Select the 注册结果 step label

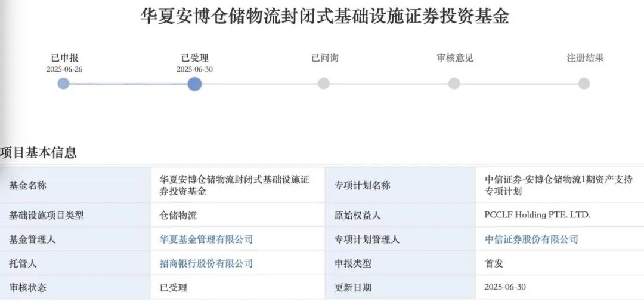pos(586,58)
